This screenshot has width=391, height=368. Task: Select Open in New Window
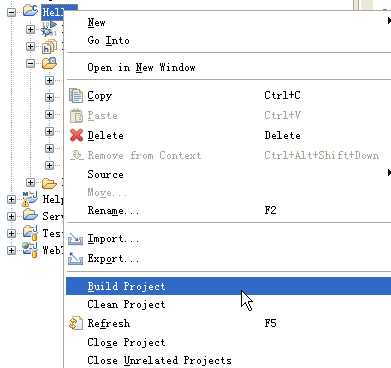click(228, 67)
